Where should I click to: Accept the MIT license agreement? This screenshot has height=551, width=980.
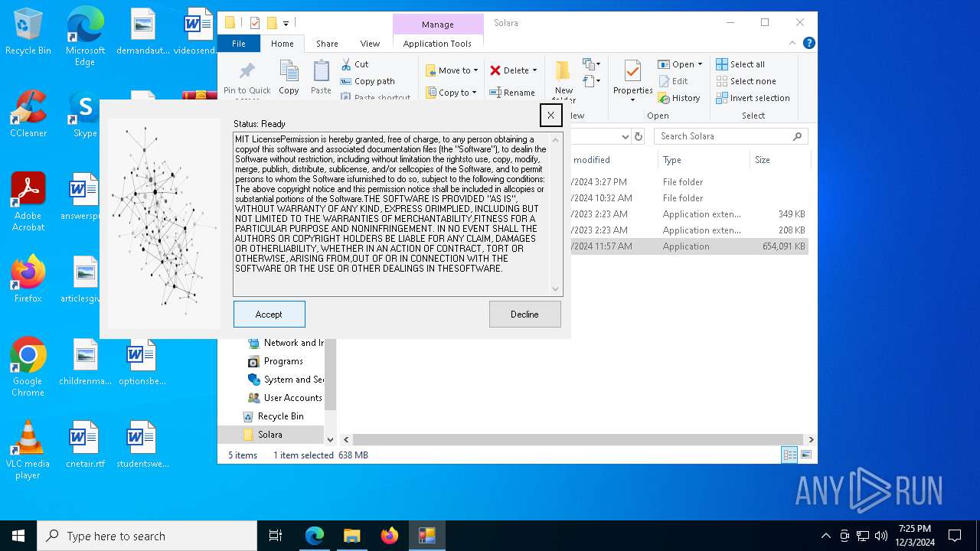(x=269, y=314)
